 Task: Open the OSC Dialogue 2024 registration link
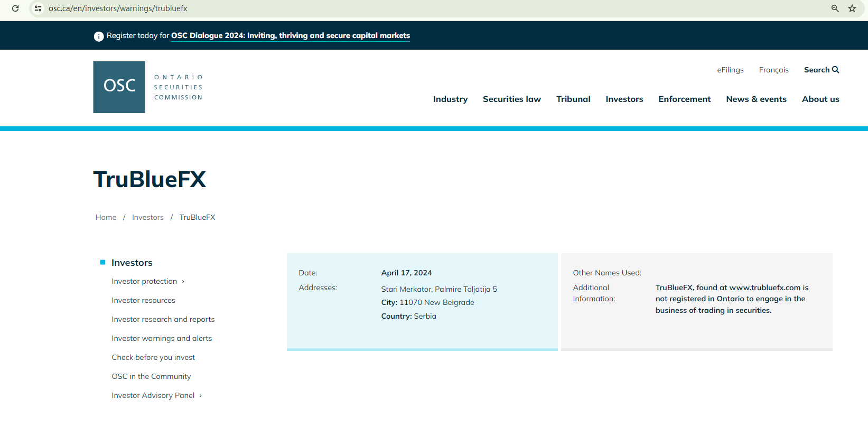coord(290,35)
